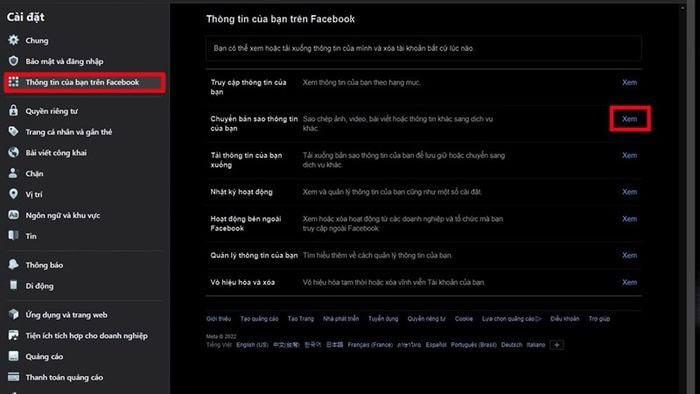Click the plus button for more languages
This screenshot has width=700, height=394.
pyautogui.click(x=557, y=345)
